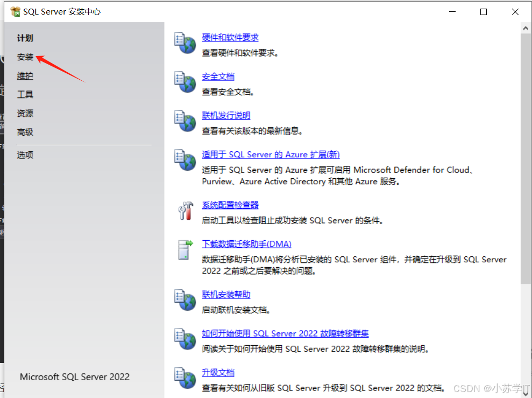Open the 安全文档 link
The image size is (532, 398).
point(218,77)
